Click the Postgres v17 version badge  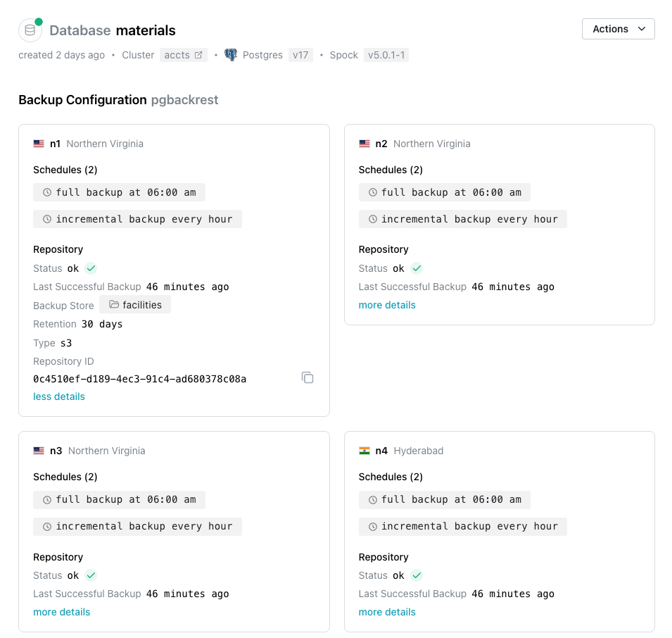point(300,55)
